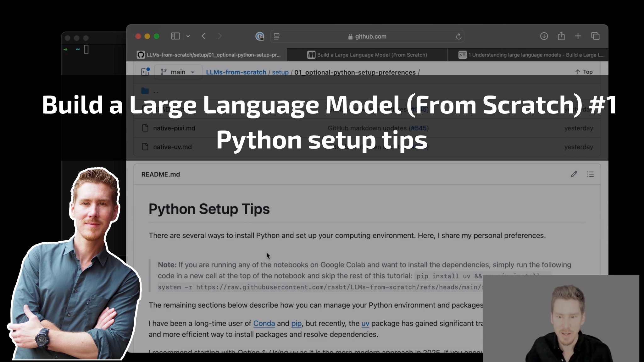Show downloads with the download icon
644x362 pixels.
tap(544, 36)
